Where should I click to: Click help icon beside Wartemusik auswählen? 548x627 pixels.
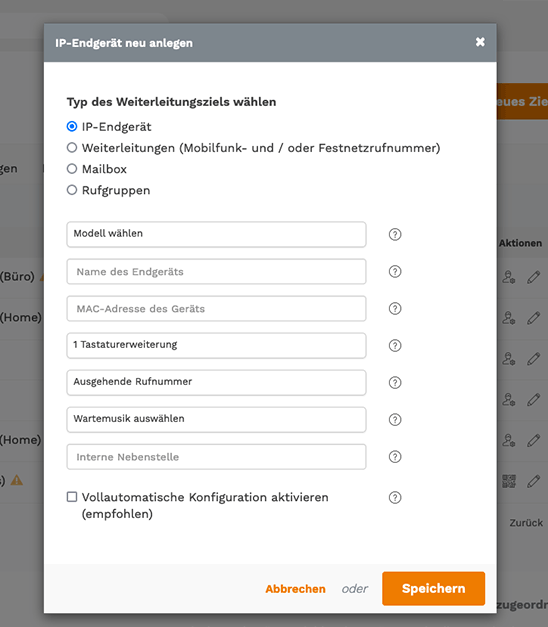click(395, 419)
